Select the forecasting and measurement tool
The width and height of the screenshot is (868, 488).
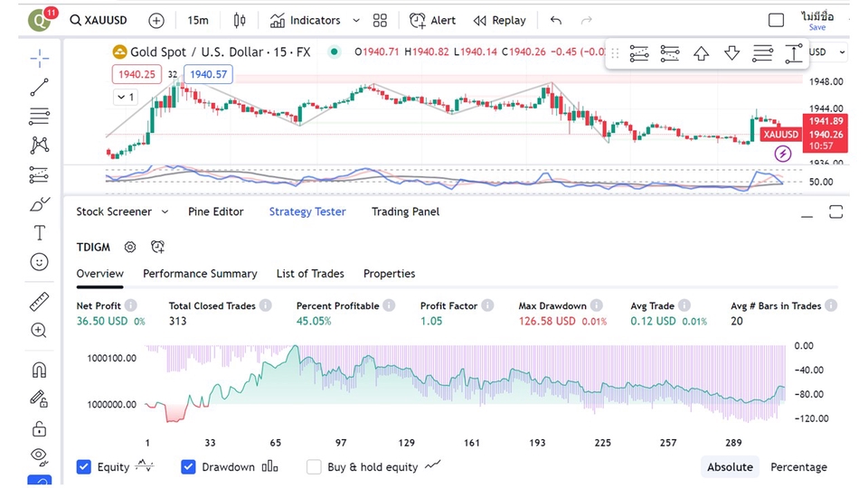39,174
